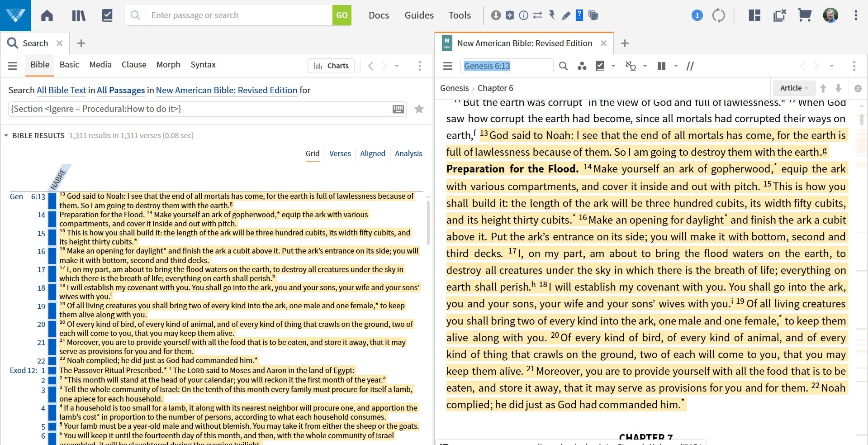Screen dimensions: 868x445
Task: Open the NABRE panel hamburger menu
Action: click(448, 66)
